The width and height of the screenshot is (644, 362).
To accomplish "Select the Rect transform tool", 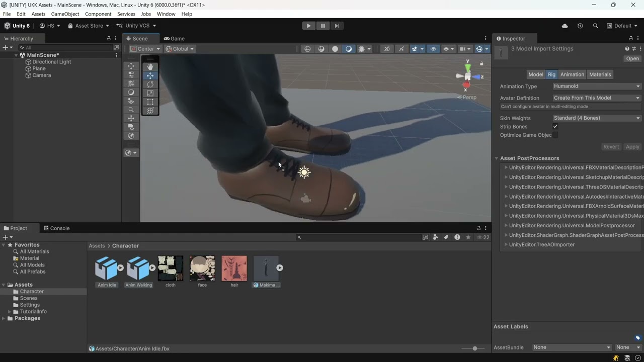I will tap(150, 102).
